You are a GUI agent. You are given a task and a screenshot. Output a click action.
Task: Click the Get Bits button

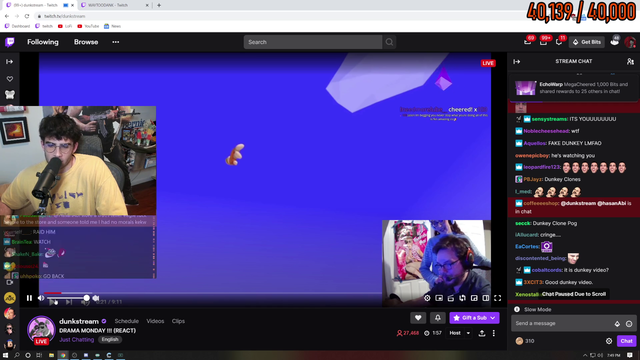(587, 42)
